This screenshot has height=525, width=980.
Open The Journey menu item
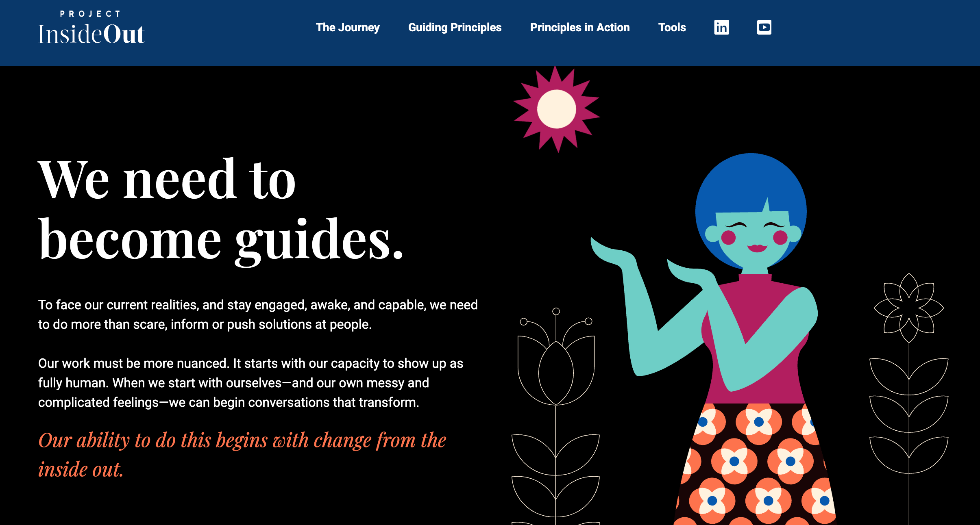coord(348,27)
